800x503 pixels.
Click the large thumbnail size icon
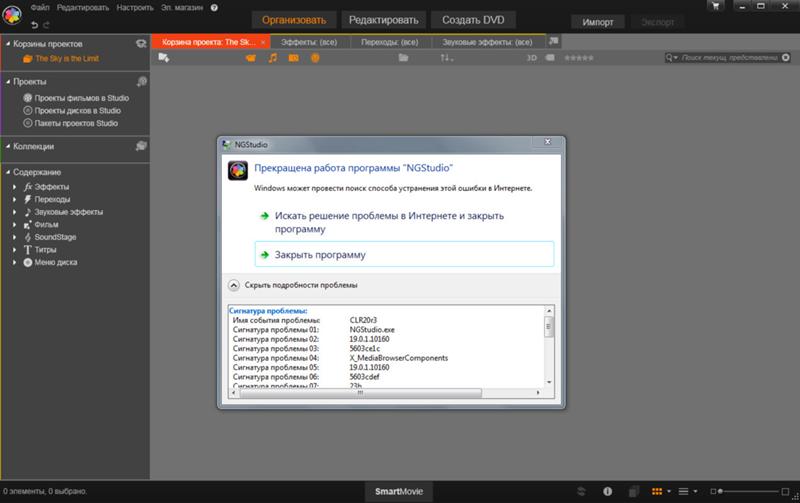coord(785,491)
